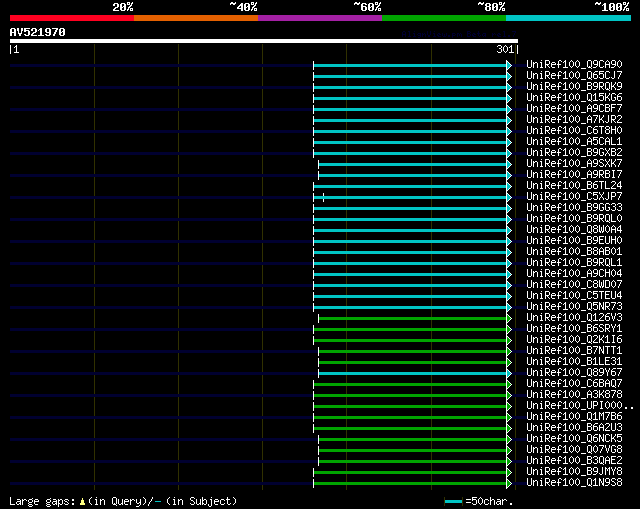This screenshot has width=640, height=509.
Task: Select the truncated UniRef100_UPI000.. label
Action: (x=580, y=406)
